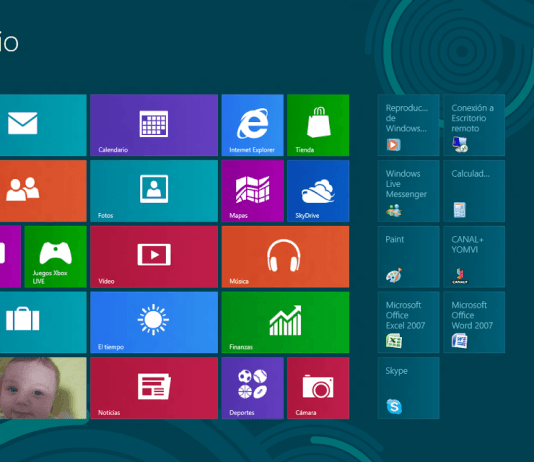Open the Música headphones tile

tap(285, 257)
